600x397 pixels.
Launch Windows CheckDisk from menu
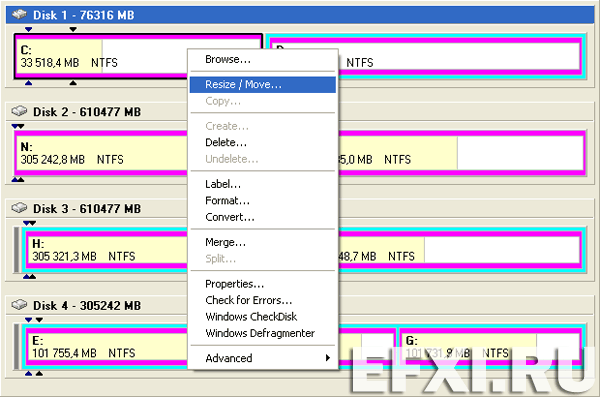pyautogui.click(x=262, y=317)
